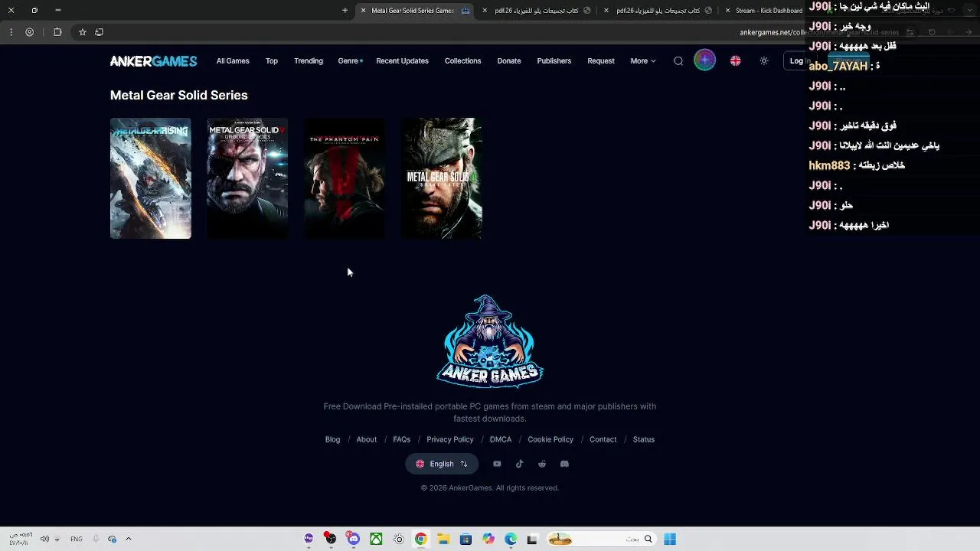
Task: Open the All Games page
Action: click(233, 61)
